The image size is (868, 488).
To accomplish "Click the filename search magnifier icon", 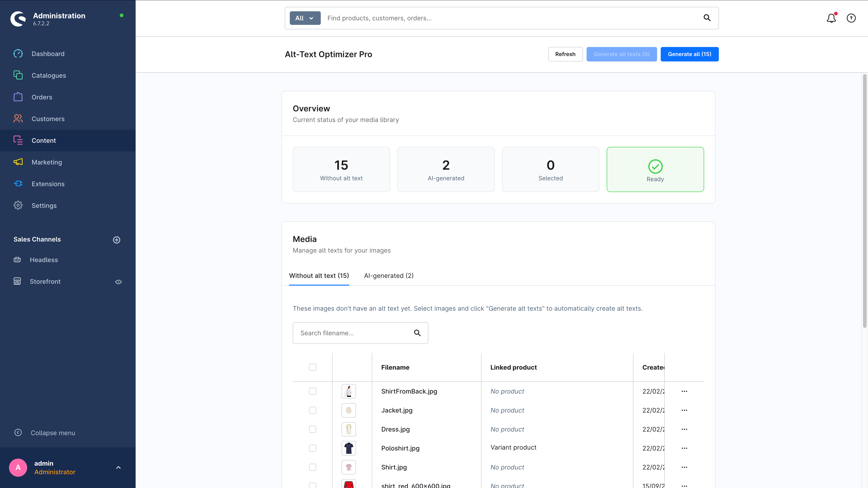I will coord(417,333).
